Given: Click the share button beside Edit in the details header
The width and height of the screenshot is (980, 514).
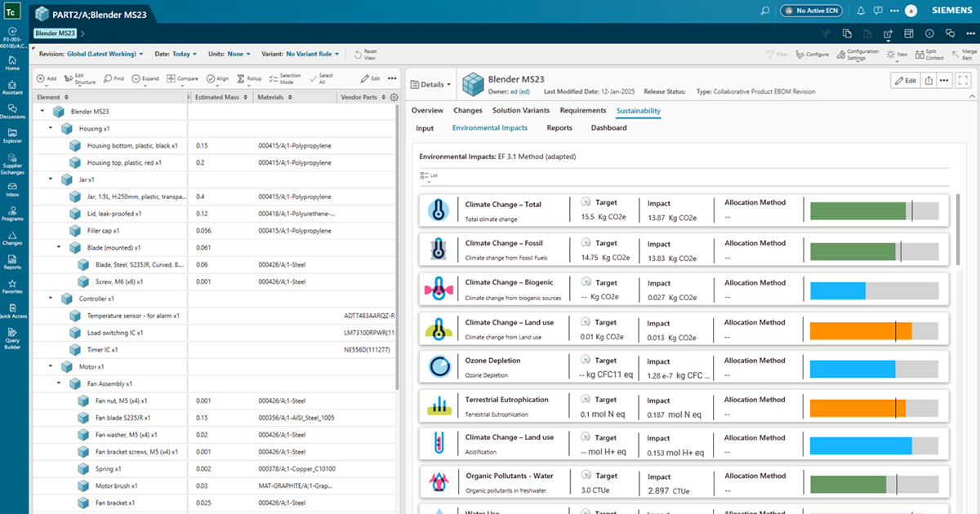Looking at the screenshot, I should pyautogui.click(x=929, y=81).
